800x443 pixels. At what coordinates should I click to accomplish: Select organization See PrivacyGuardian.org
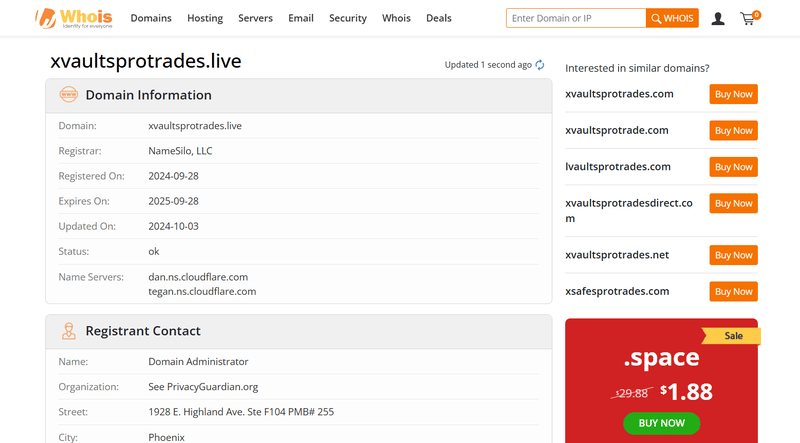(x=203, y=387)
